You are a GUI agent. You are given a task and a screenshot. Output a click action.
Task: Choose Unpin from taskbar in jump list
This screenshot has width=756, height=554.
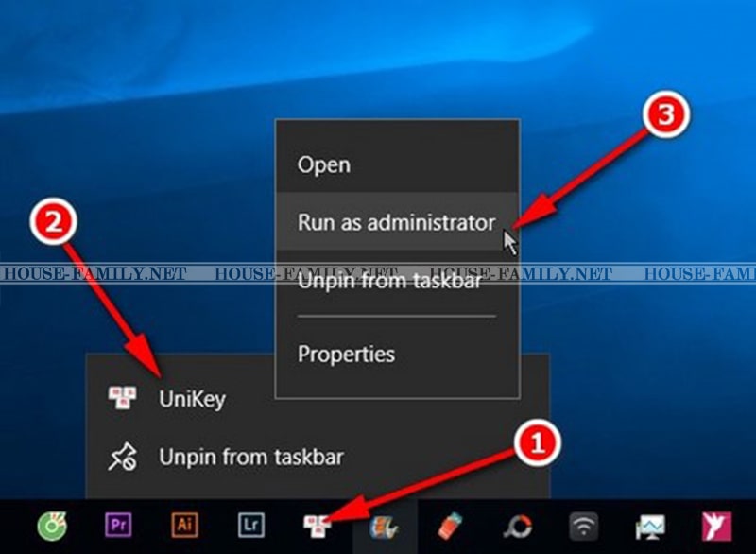pos(251,457)
